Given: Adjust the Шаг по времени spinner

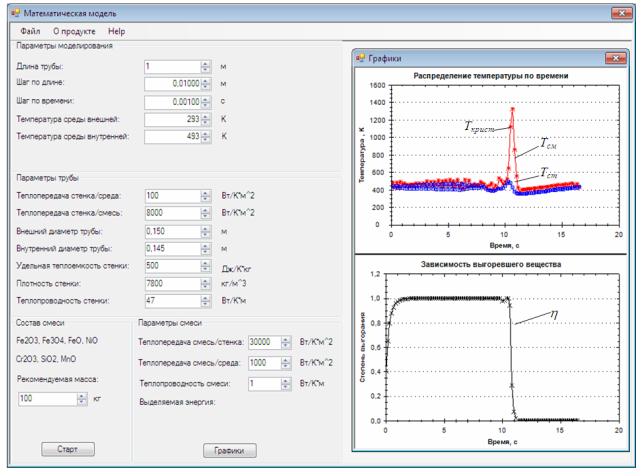Looking at the screenshot, I should click(x=205, y=102).
